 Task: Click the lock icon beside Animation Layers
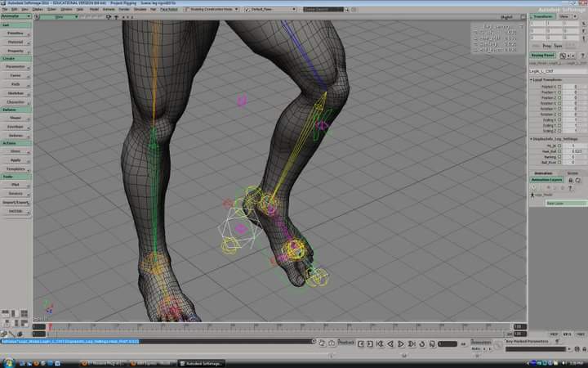click(570, 180)
